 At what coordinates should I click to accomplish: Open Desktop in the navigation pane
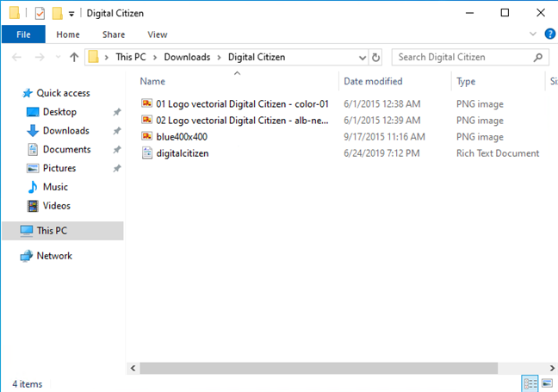[x=59, y=112]
